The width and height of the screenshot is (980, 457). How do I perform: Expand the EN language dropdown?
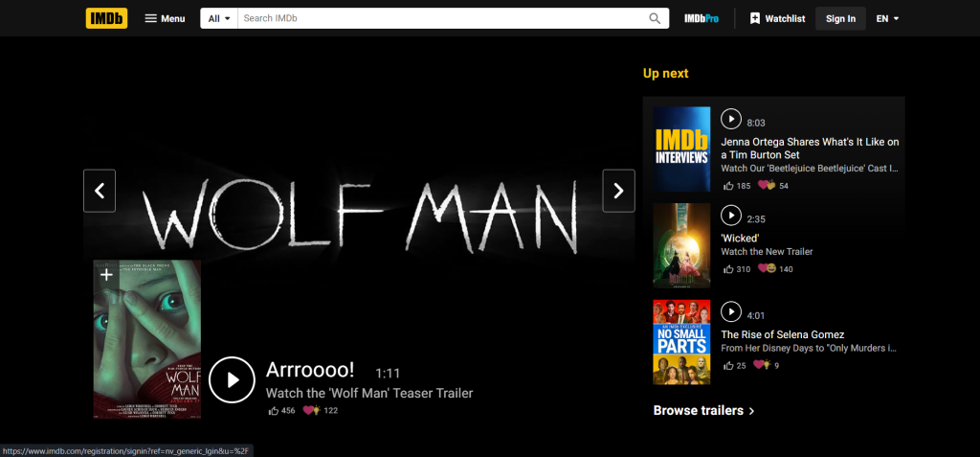887,18
